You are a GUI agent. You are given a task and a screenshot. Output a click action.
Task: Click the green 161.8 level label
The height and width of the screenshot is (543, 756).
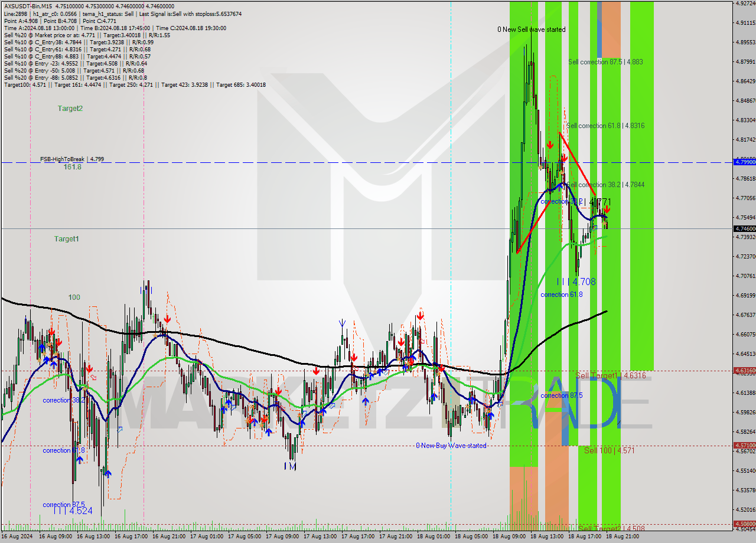73,167
